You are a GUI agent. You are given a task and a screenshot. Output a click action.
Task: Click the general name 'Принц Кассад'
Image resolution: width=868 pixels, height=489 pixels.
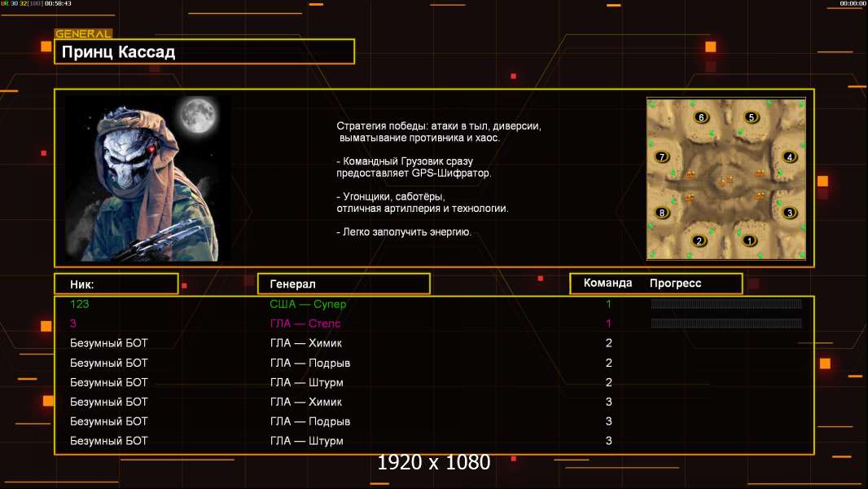(118, 52)
